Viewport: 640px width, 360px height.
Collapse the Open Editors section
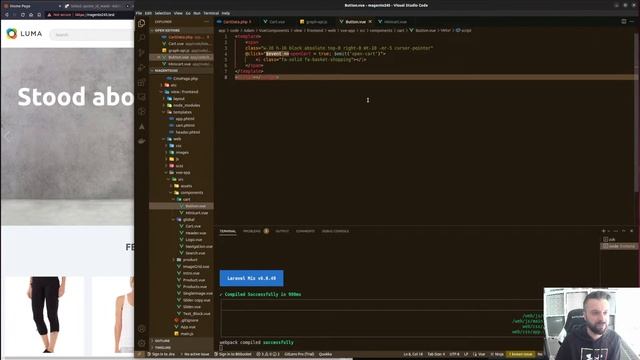coord(182,30)
